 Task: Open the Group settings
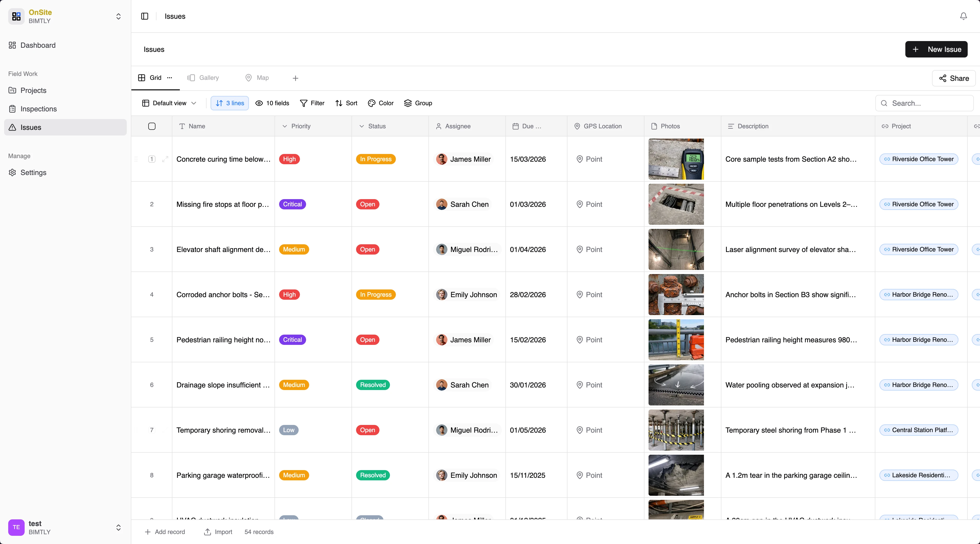[x=418, y=103]
